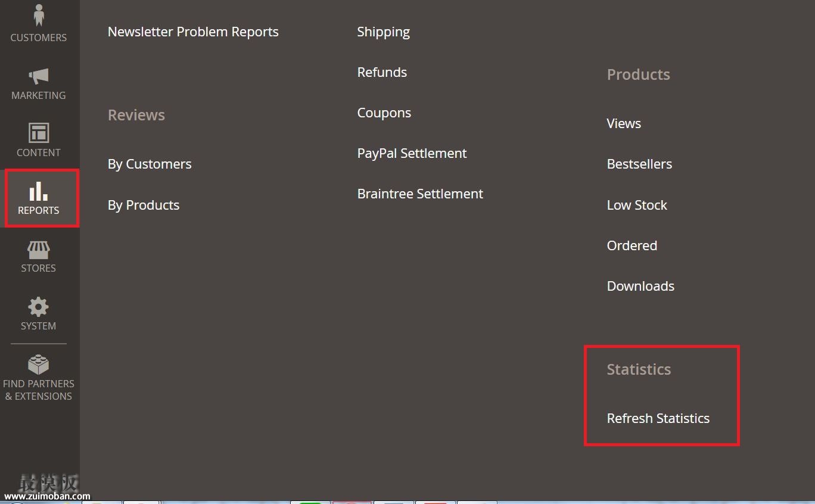This screenshot has width=815, height=504.
Task: Open PayPal Settlement report
Action: (412, 153)
